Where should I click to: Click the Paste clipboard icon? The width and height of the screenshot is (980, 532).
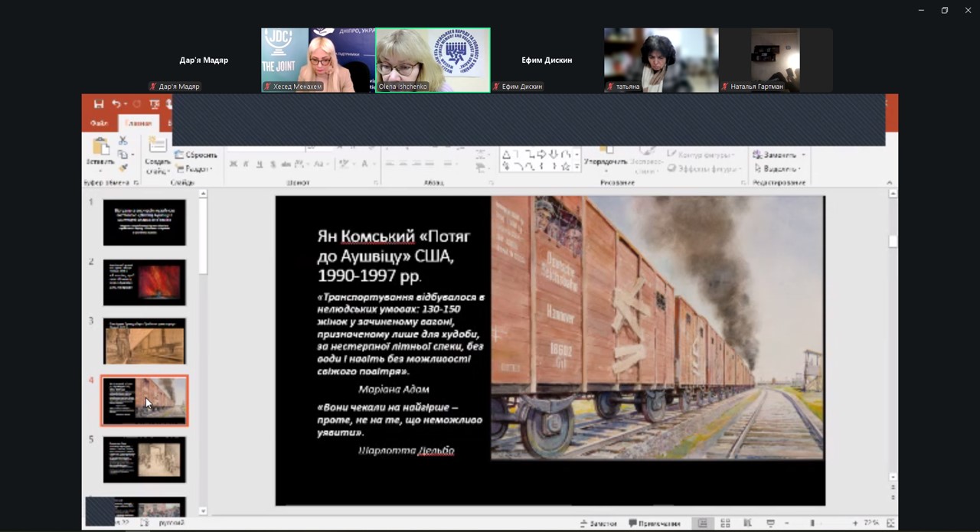(100, 150)
